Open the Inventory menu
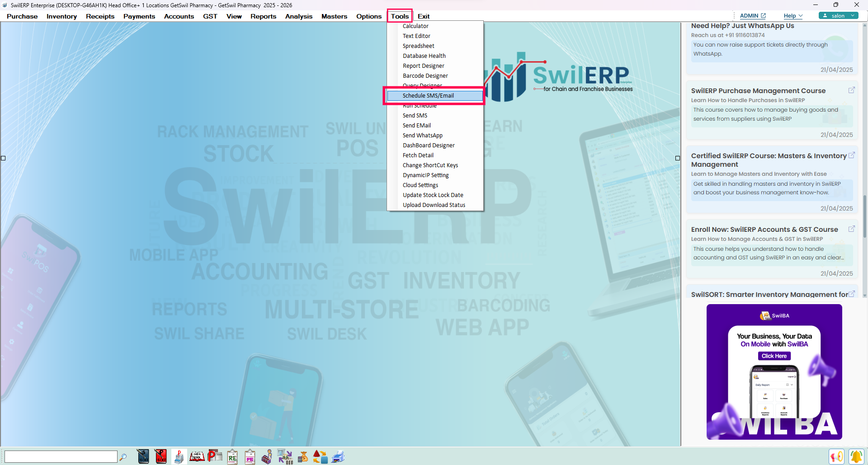This screenshot has height=465, width=868. [x=61, y=16]
